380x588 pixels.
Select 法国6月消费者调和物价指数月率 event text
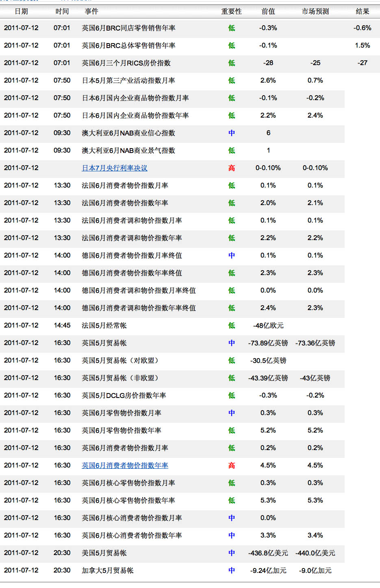tap(132, 221)
